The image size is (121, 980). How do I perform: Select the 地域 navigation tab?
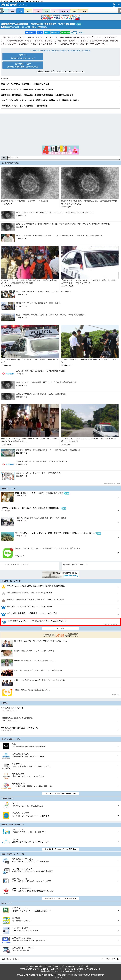(47, 11)
